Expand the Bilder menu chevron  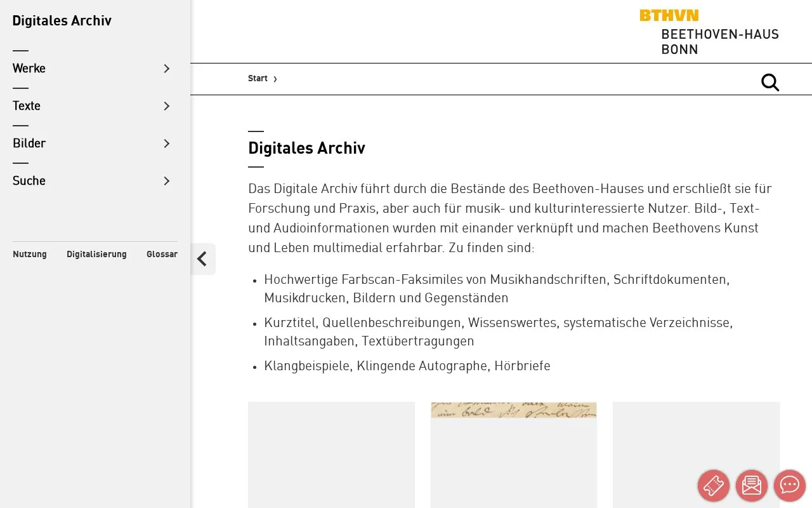(167, 144)
